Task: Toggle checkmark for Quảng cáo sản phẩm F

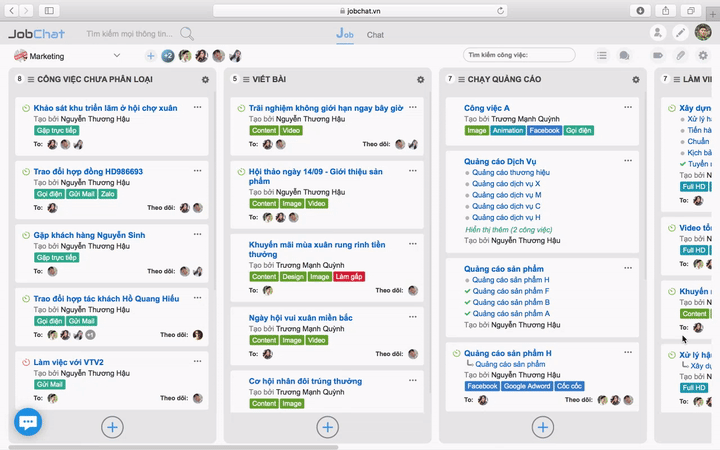Action: [467, 291]
